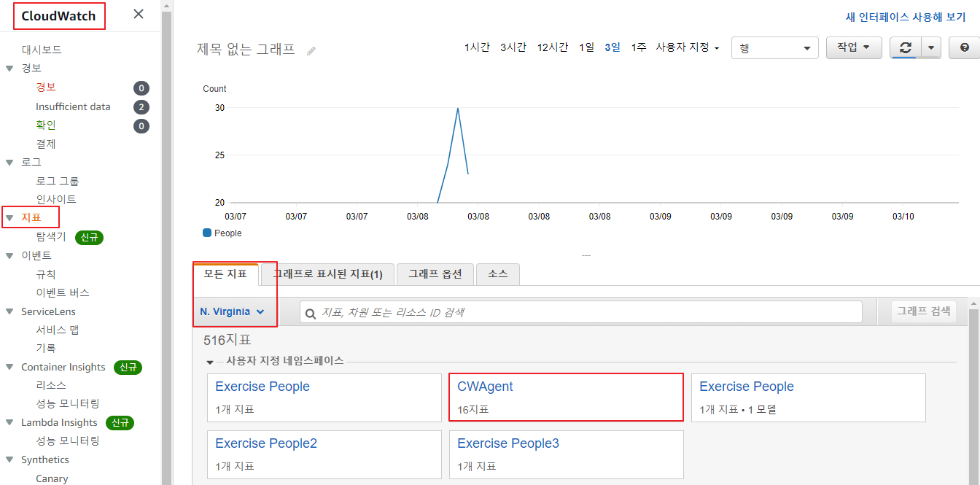Collapse the ServiceLens sidebar section
This screenshot has width=980, height=485.
pyautogui.click(x=9, y=311)
